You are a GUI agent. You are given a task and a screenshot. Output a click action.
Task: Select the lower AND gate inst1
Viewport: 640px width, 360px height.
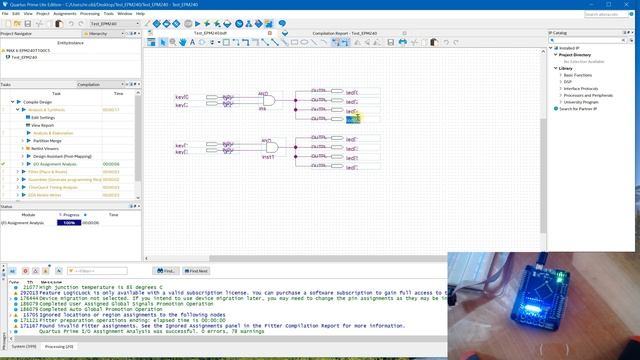272,147
